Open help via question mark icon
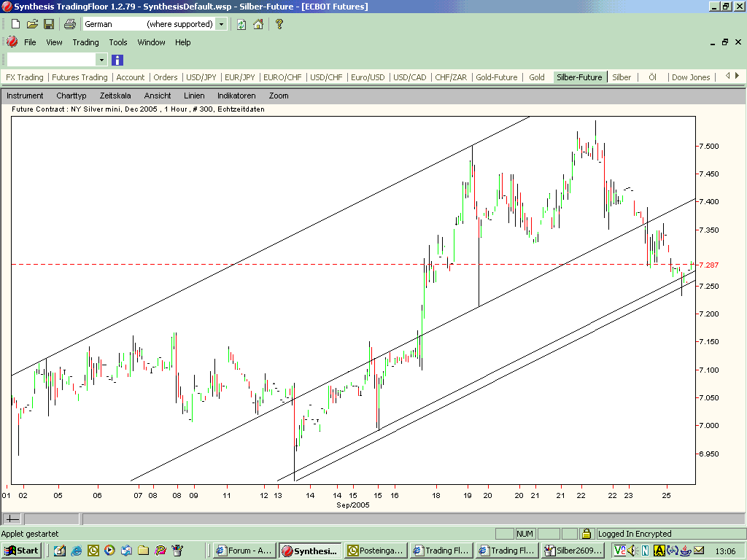The image size is (747, 560). [279, 24]
